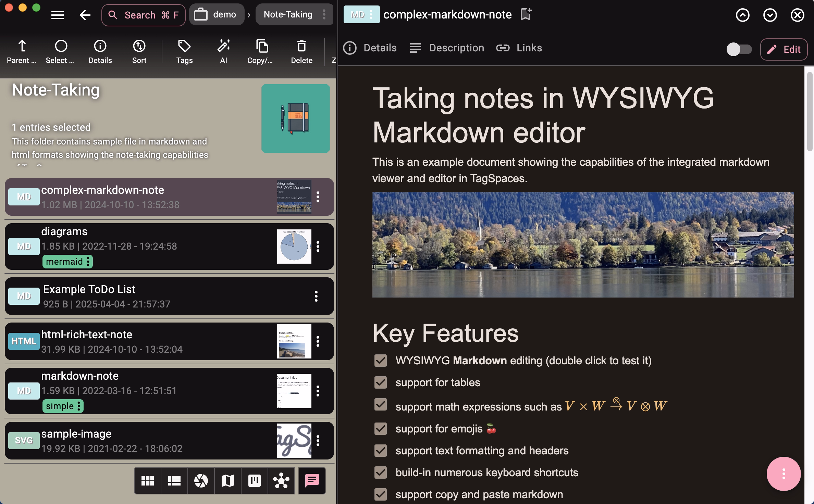Open the diagrams file thumbnail
Image resolution: width=814 pixels, height=504 pixels.
295,247
